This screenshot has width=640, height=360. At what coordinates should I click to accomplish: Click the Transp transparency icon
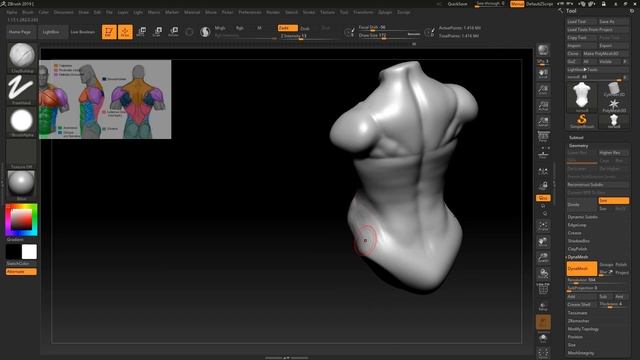(x=543, y=306)
